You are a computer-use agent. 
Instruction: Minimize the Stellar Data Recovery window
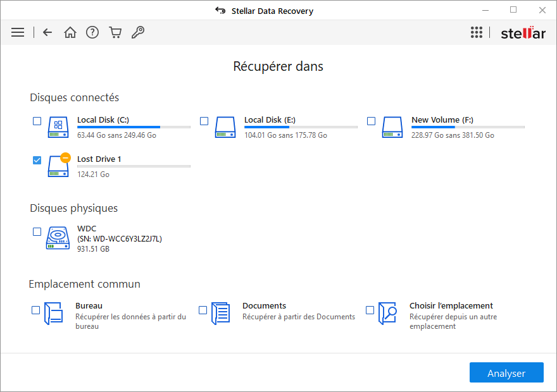point(485,10)
